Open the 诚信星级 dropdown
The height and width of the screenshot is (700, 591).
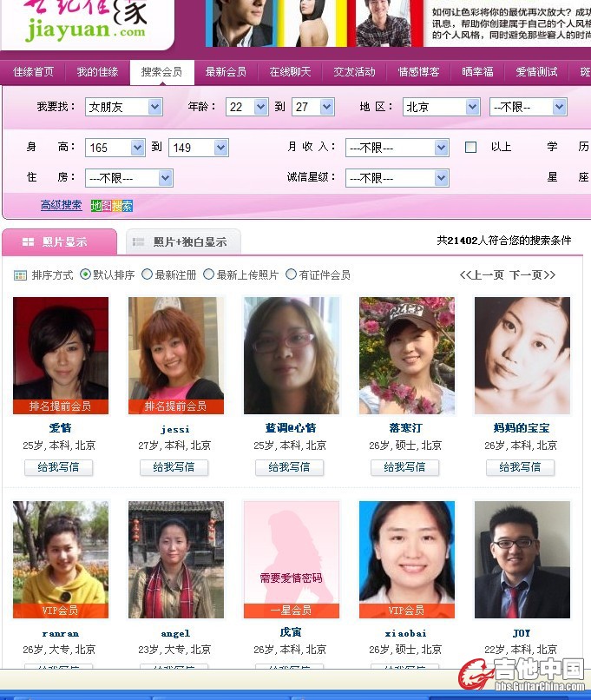pyautogui.click(x=441, y=178)
